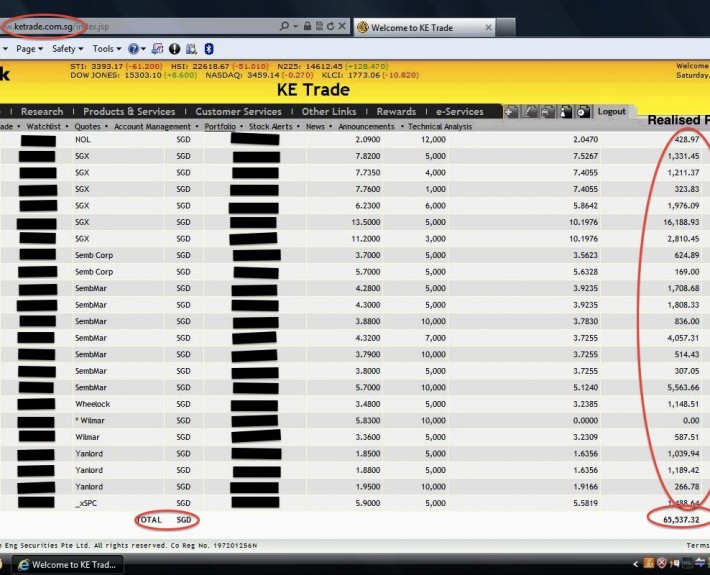Open the Customer Services menu
Image resolution: width=710 pixels, height=575 pixels.
pos(238,112)
